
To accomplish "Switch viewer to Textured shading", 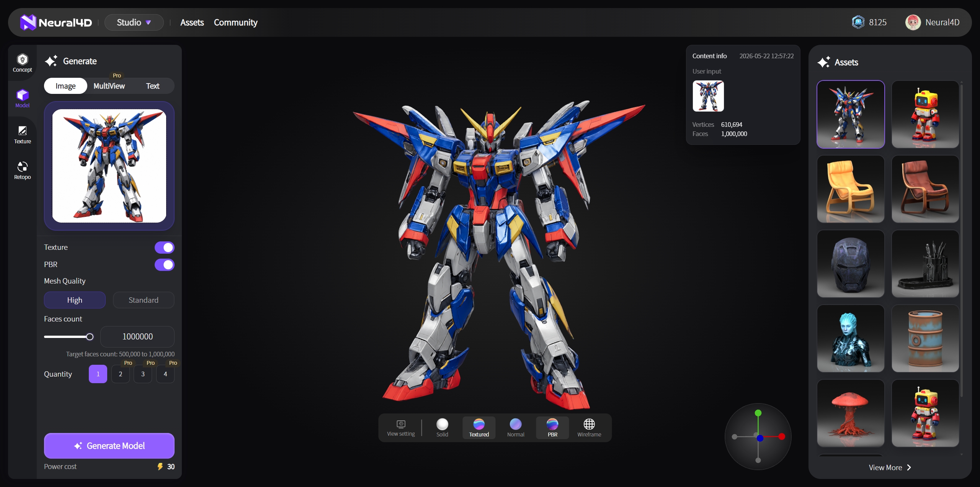I will click(x=479, y=428).
